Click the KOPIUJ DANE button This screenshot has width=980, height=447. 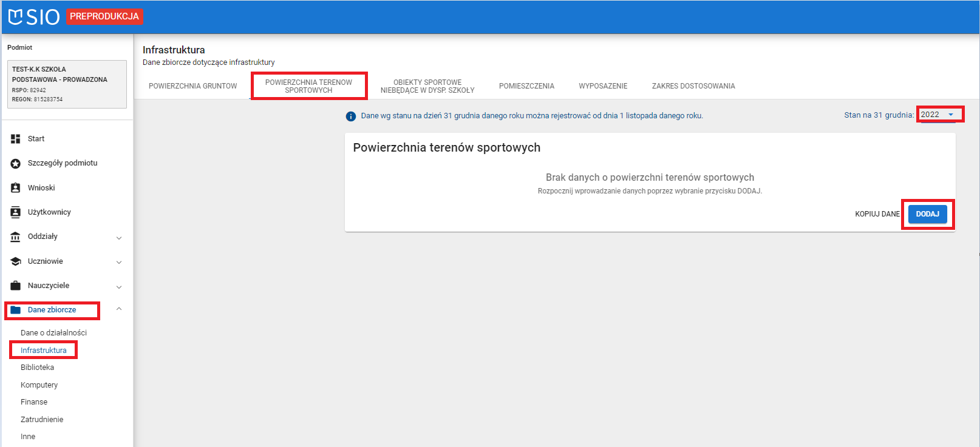click(877, 214)
